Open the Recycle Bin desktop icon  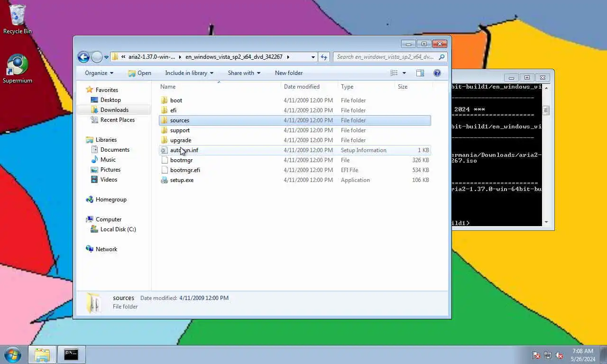point(18,19)
